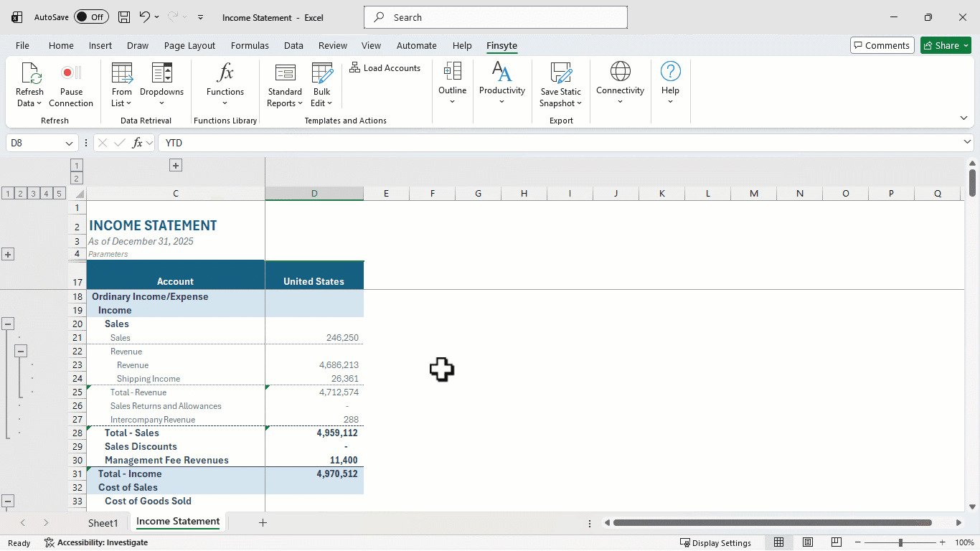The image size is (980, 551).
Task: Click the Undo icon
Action: [144, 17]
